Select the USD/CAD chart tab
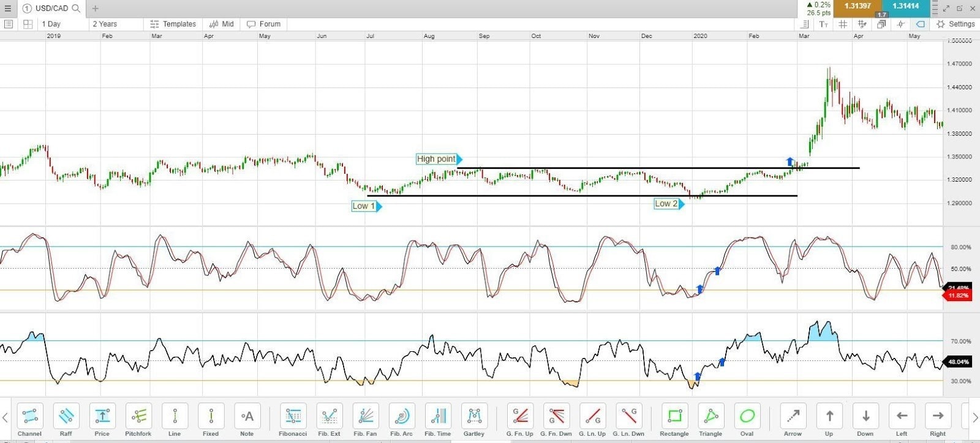Image resolution: width=980 pixels, height=443 pixels. tap(51, 8)
